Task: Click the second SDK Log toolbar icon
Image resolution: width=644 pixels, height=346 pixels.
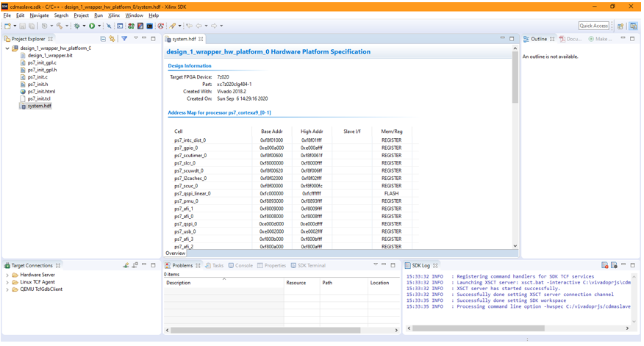Action: tap(614, 265)
